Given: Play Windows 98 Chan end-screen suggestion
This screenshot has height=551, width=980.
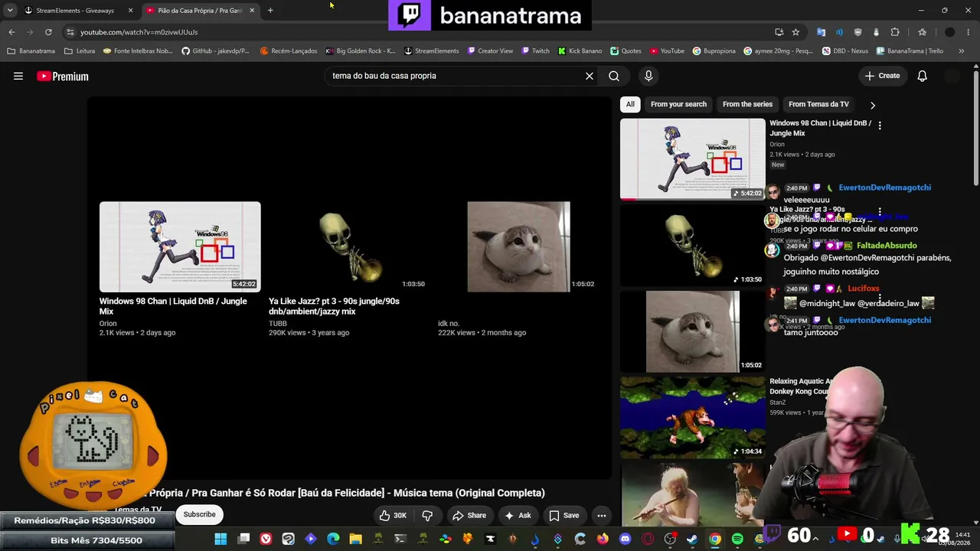Looking at the screenshot, I should click(x=180, y=246).
